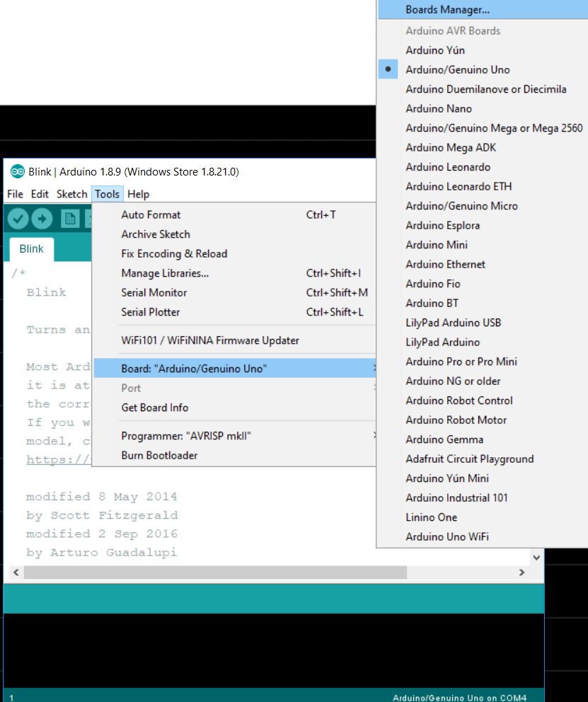The height and width of the screenshot is (702, 588).
Task: Click the 'by Arturo Guadalupi' line
Action: click(102, 553)
